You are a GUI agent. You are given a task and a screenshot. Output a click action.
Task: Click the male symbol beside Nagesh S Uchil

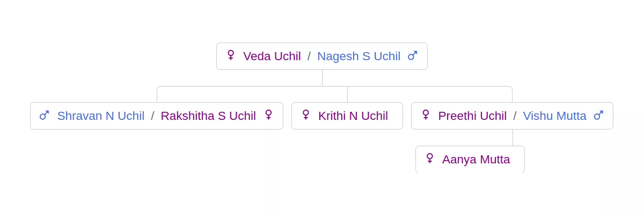point(412,56)
